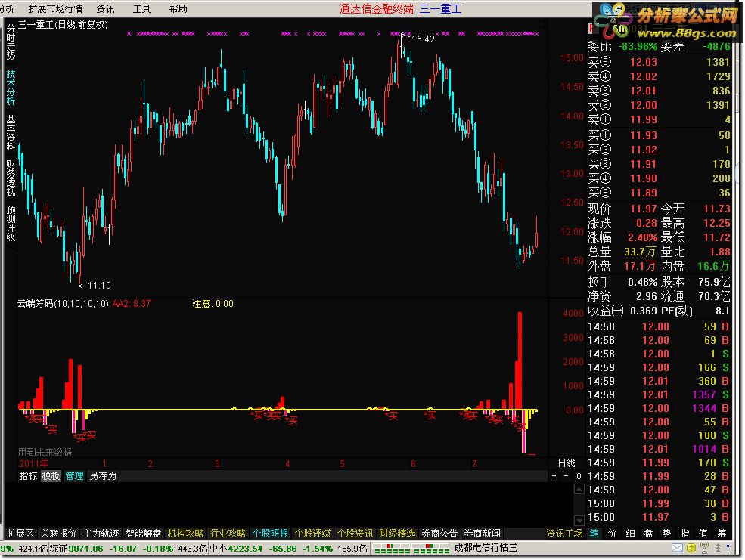
Task: Click the 卖⑤ 12.03 ask row
Action: coord(659,62)
